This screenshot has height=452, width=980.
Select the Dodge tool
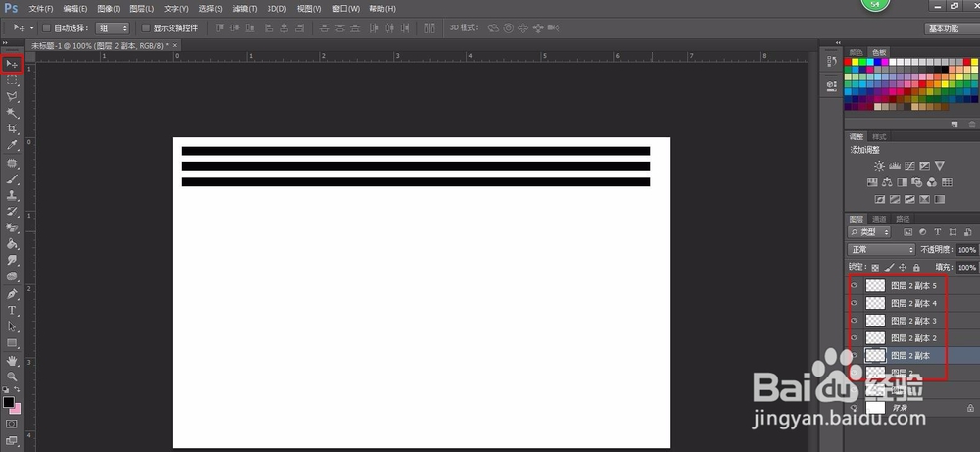pos(12,276)
